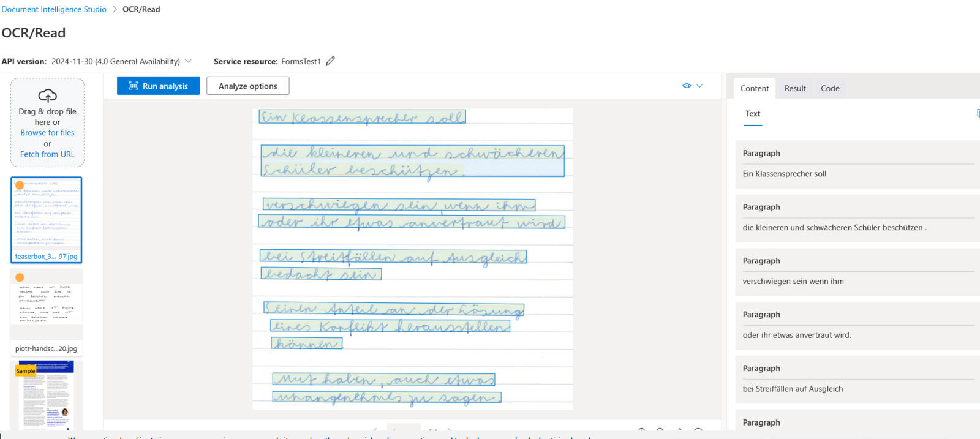Click the 'oder ihr etwas anvertraut wird' handwriting box
Screen dimensions: 980x439
coord(412,222)
